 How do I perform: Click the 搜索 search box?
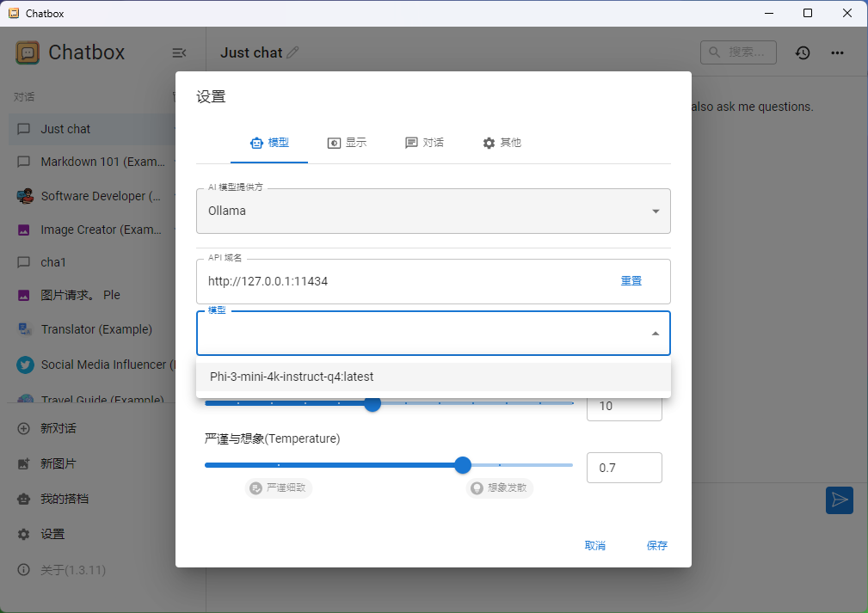pos(738,52)
